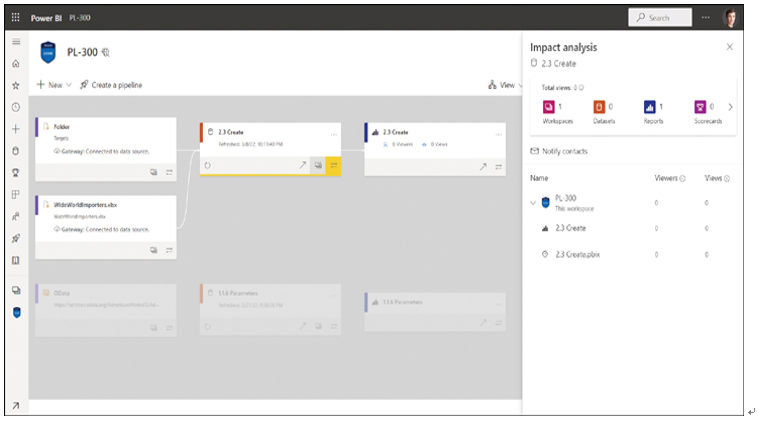The height and width of the screenshot is (422, 758).
Task: Show impact for WideWorldImporters.xlsx card
Action: (154, 250)
